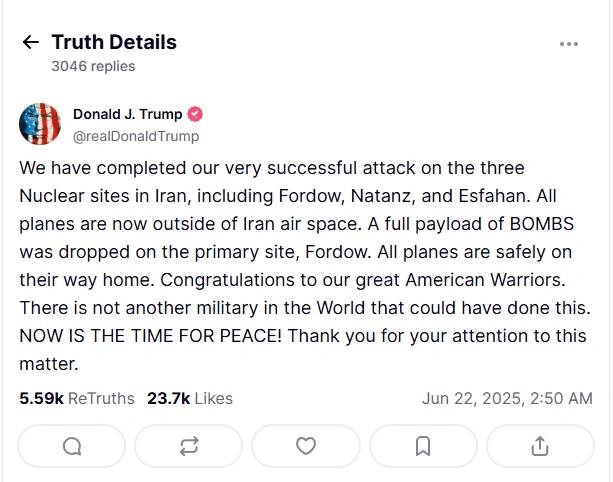The height and width of the screenshot is (482, 613).
Task: View the 23.7k Likes list
Action: coord(190,398)
